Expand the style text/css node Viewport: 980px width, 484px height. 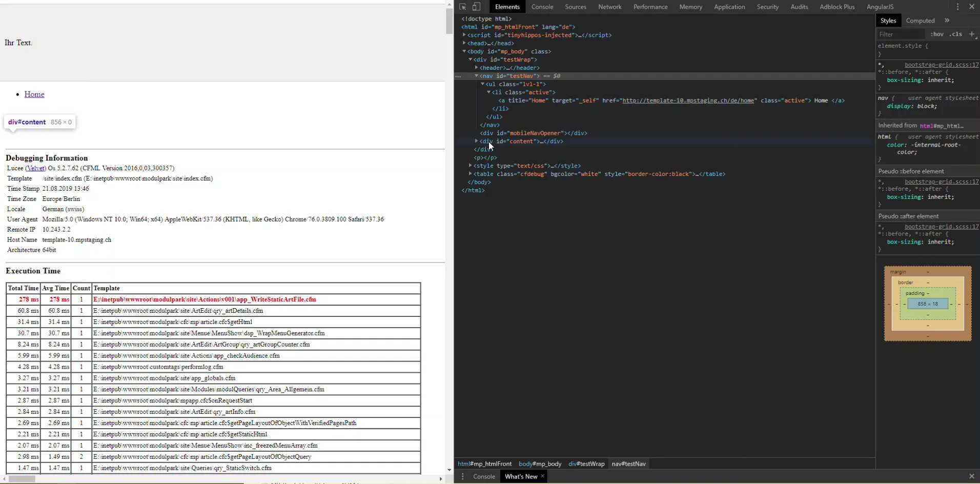tap(470, 166)
